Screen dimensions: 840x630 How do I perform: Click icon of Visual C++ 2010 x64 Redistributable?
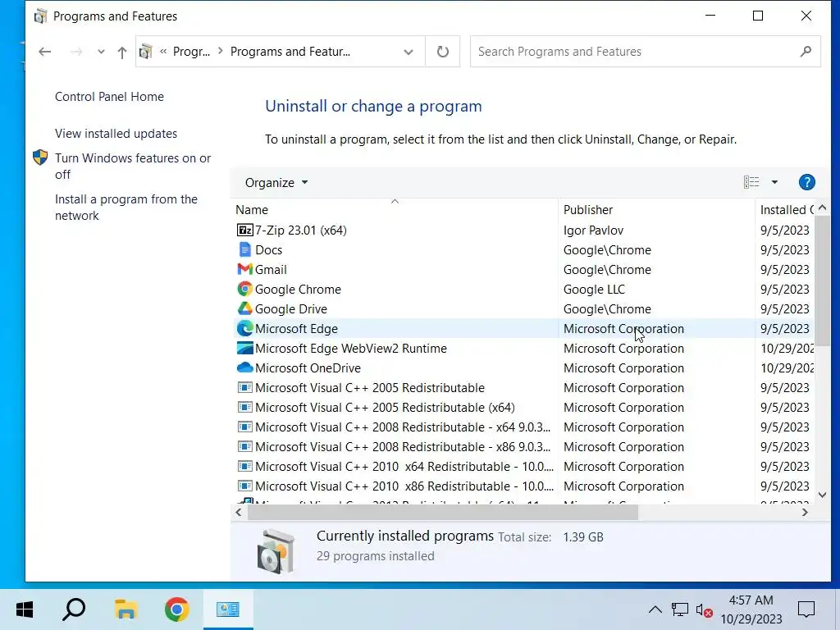(x=244, y=466)
